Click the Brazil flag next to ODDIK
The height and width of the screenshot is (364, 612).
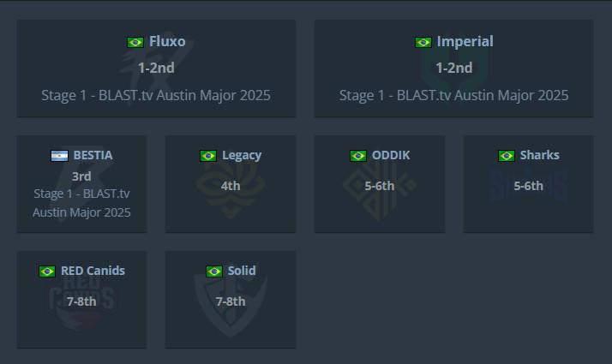point(358,156)
